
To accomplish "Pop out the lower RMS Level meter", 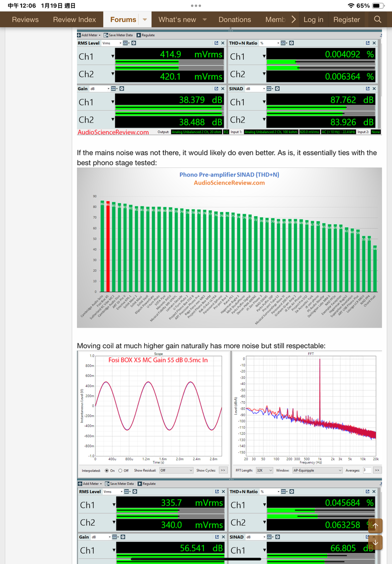I will (x=217, y=491).
